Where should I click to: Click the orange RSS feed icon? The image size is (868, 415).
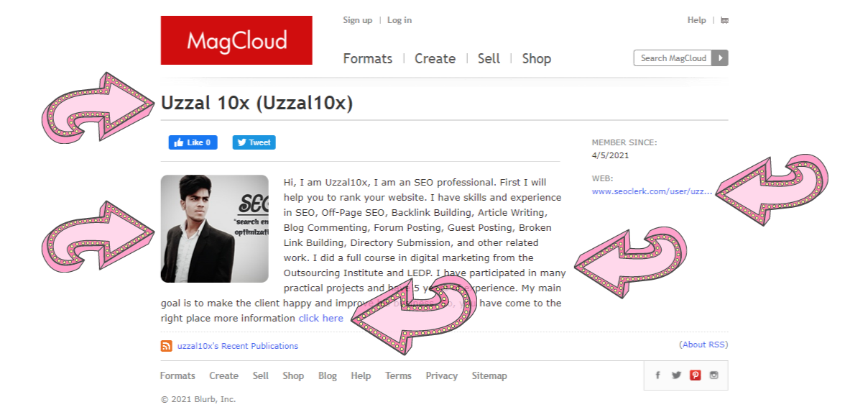(x=166, y=346)
